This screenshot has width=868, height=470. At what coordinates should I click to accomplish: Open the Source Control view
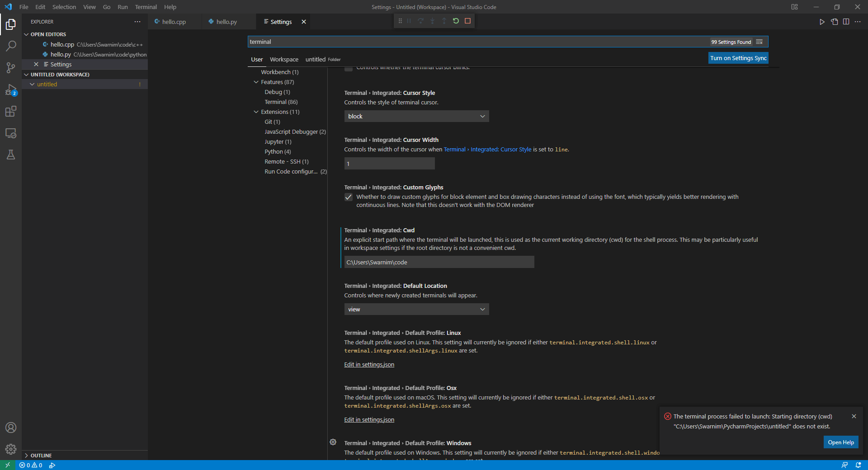coord(11,68)
